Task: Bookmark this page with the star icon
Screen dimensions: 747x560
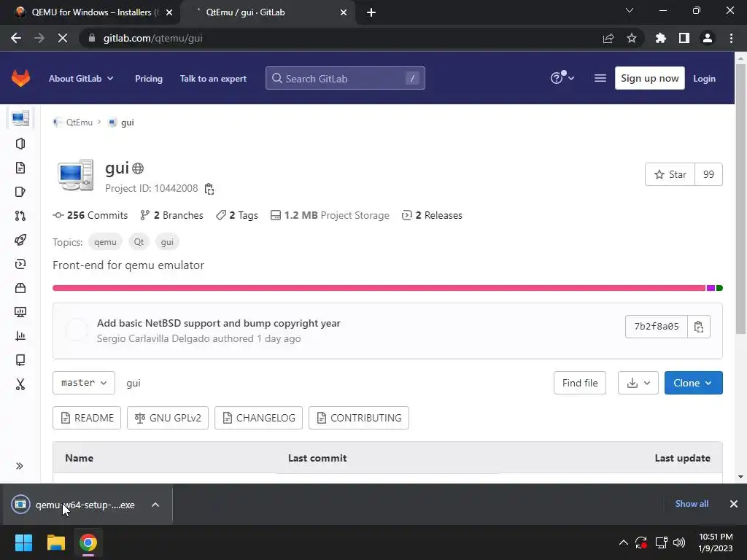Action: point(632,38)
